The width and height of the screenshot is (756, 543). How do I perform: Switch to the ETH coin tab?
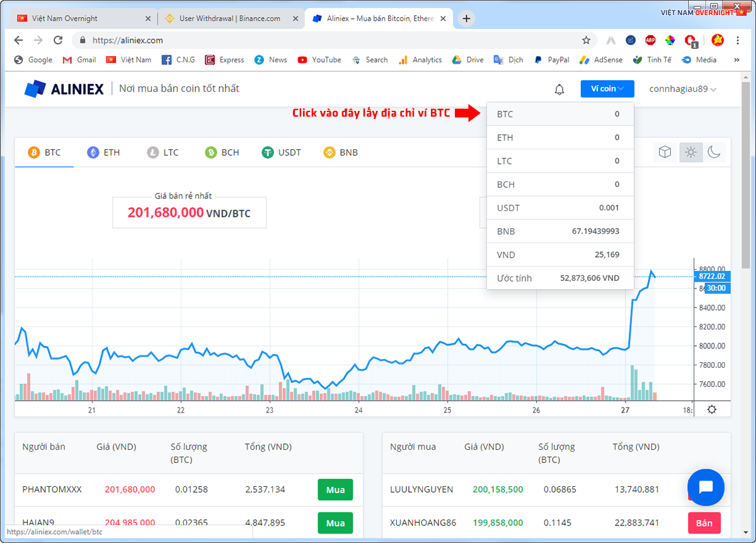103,152
